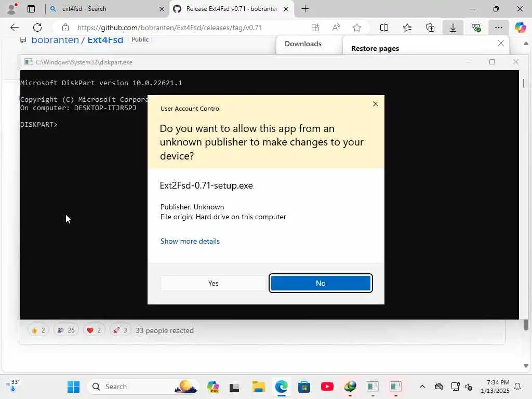
Task: Open the tab actions menu icon
Action: [x=31, y=9]
